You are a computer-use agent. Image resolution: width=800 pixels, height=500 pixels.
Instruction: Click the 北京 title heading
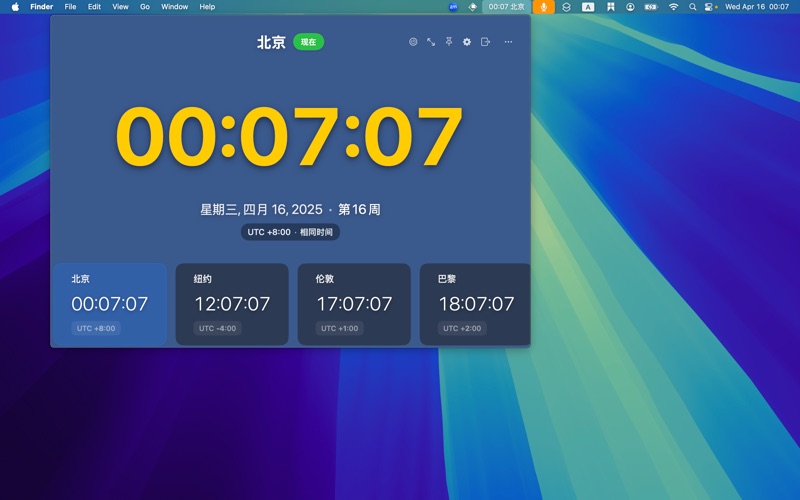(271, 42)
